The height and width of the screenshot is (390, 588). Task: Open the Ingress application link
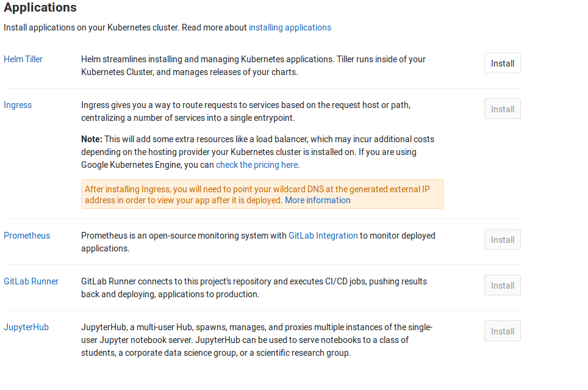click(x=17, y=105)
